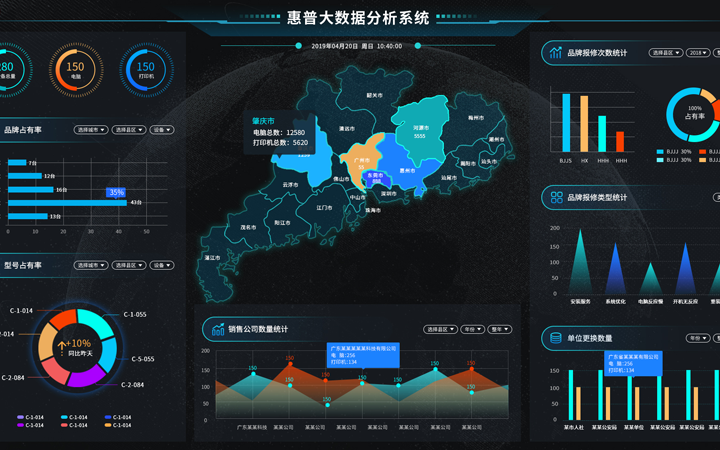The width and height of the screenshot is (720, 450).
Task: Click the 电脑反应慢 category label
Action: (x=650, y=302)
